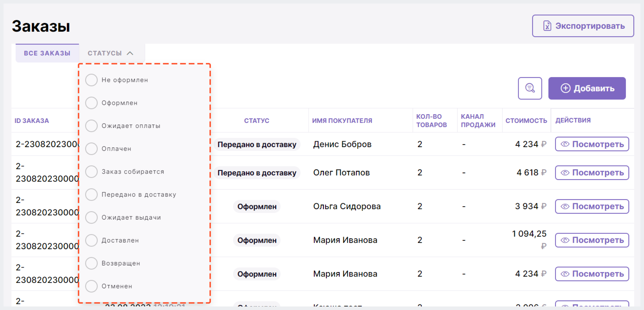Screen dimensions: 644x310
Task: Click the eye icon in Олег Потапов row
Action: coord(565,172)
